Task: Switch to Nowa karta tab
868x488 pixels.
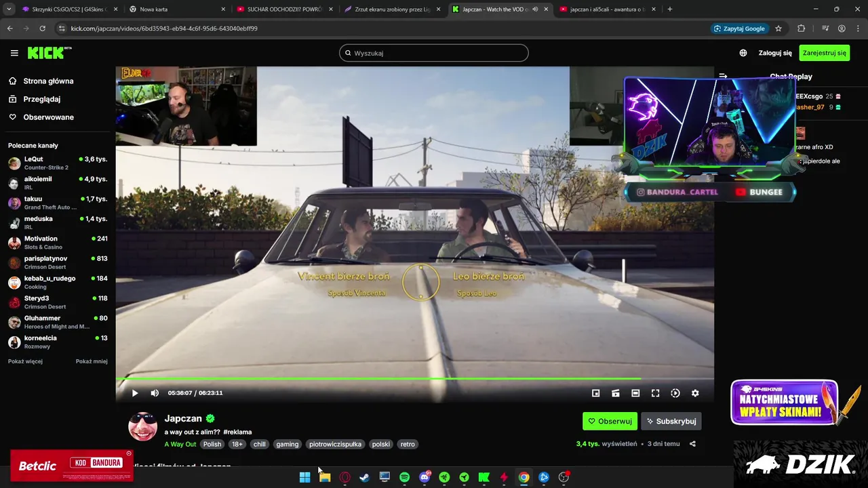Action: point(178,9)
